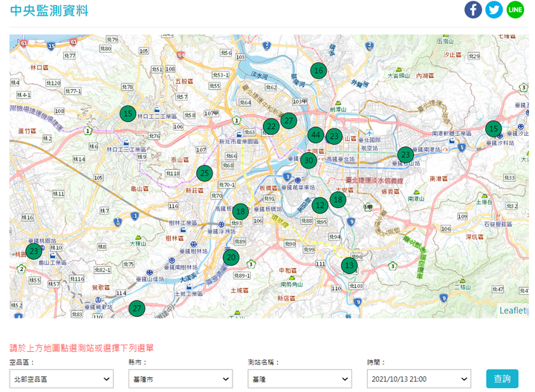The width and height of the screenshot is (535, 392).
Task: Share this page on Twitter
Action: [x=494, y=10]
